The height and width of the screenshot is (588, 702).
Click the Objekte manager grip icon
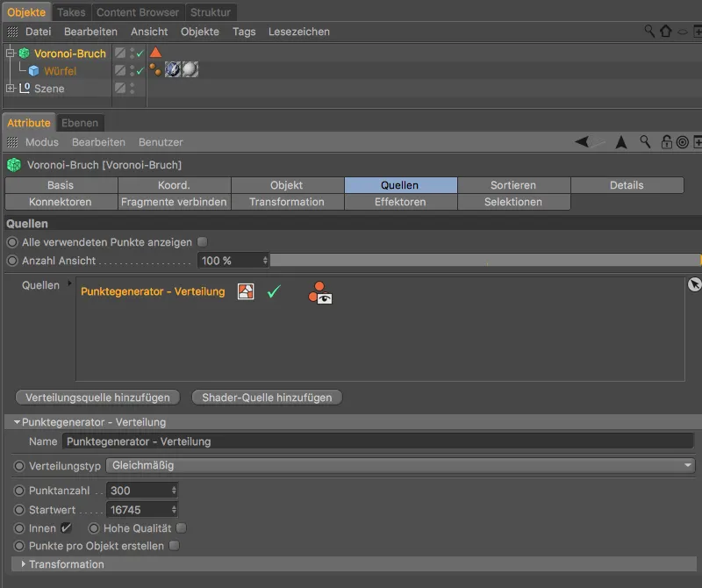tap(12, 32)
